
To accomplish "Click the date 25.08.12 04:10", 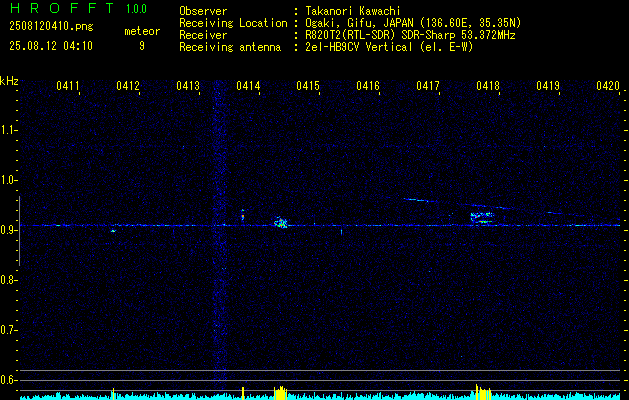I will [x=51, y=46].
